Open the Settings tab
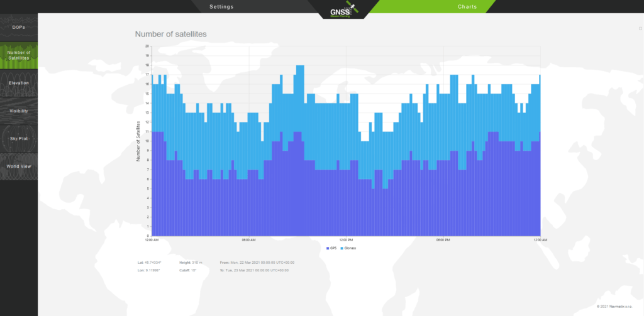The height and width of the screenshot is (316, 644). pos(221,7)
